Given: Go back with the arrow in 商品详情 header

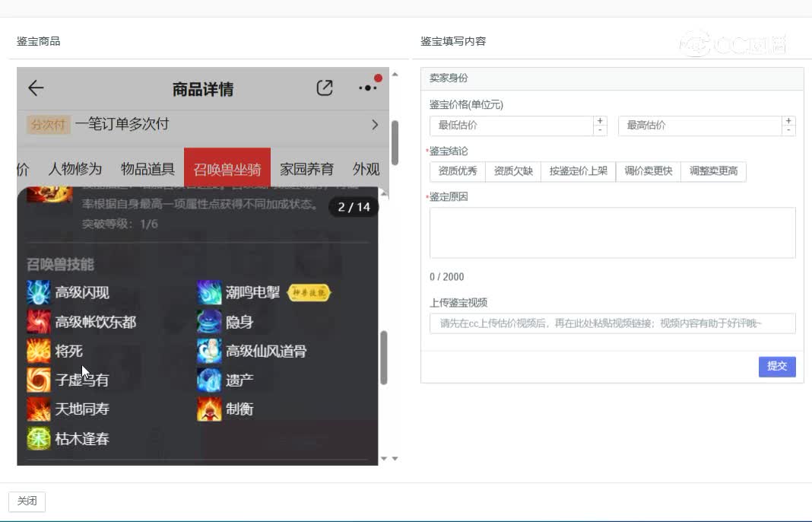Looking at the screenshot, I should coord(36,88).
